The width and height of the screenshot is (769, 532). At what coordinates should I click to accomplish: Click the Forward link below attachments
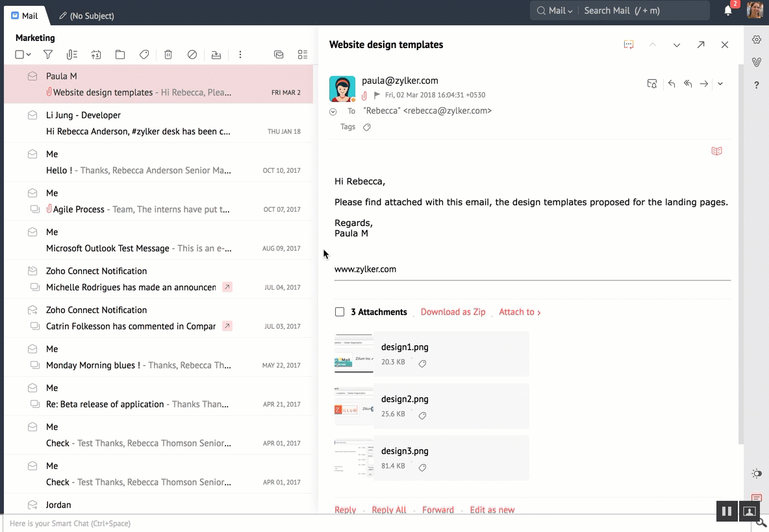pyautogui.click(x=438, y=510)
